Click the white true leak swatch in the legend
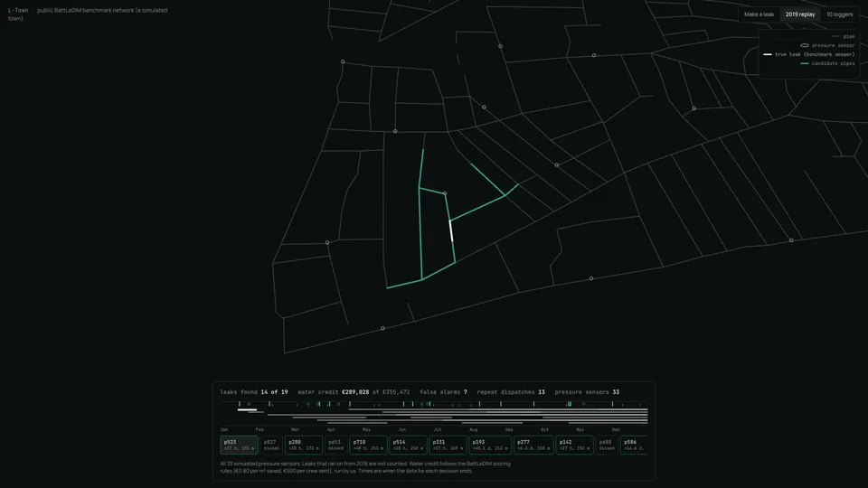The height and width of the screenshot is (488, 868). point(768,54)
